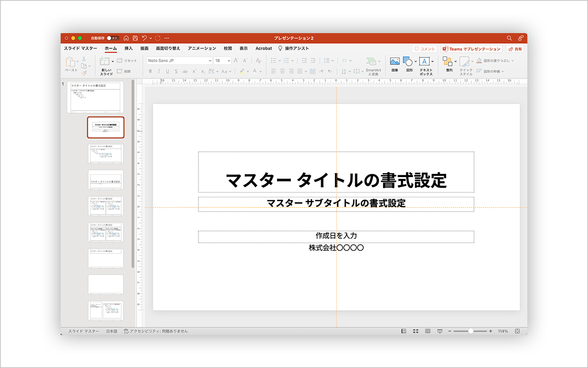Click the Undo arrow icon

point(144,38)
